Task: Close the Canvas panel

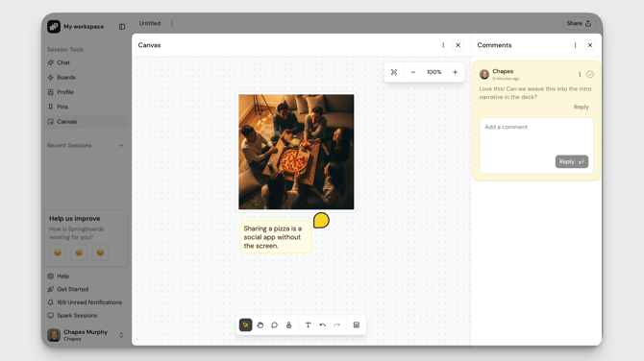Action: click(x=458, y=45)
